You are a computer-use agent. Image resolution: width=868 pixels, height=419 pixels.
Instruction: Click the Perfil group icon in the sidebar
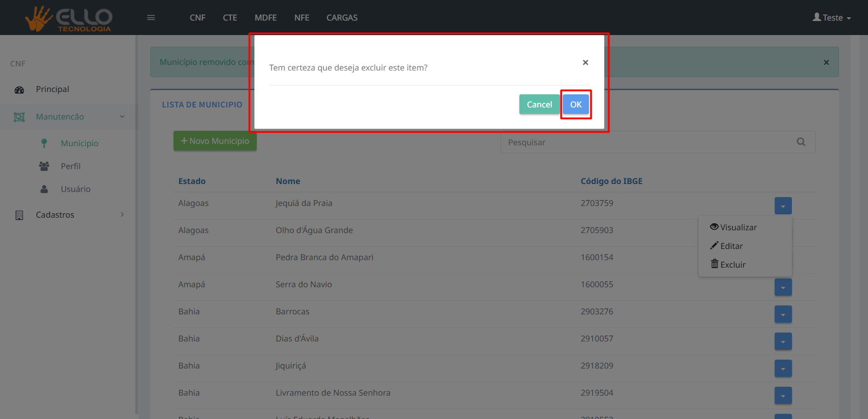[44, 166]
